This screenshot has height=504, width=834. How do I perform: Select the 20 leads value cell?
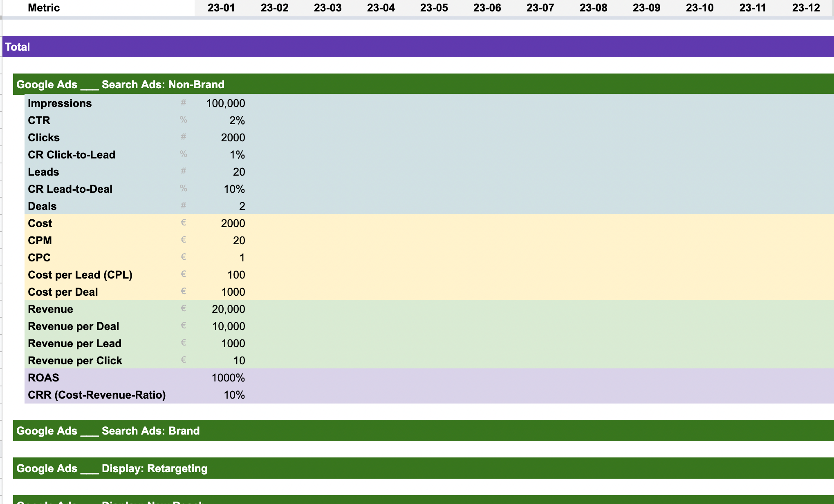[x=239, y=172]
